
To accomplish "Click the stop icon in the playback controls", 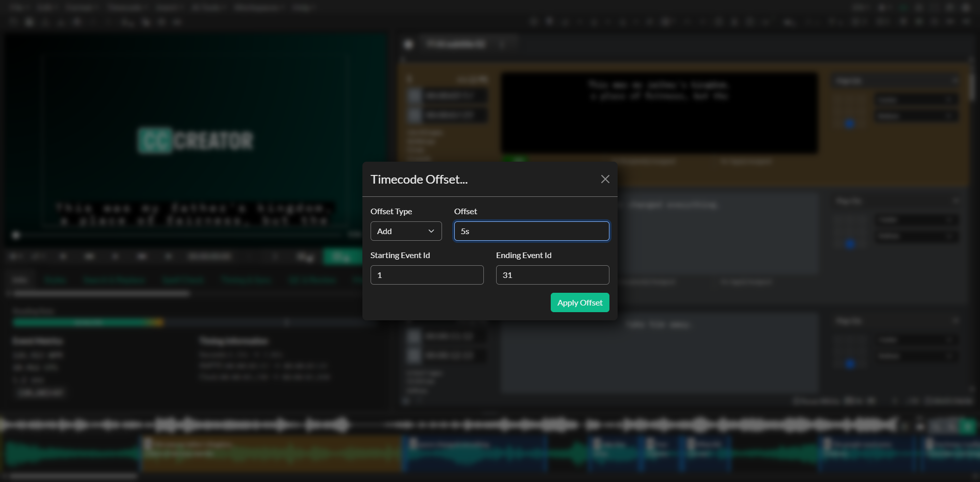I will click(116, 257).
